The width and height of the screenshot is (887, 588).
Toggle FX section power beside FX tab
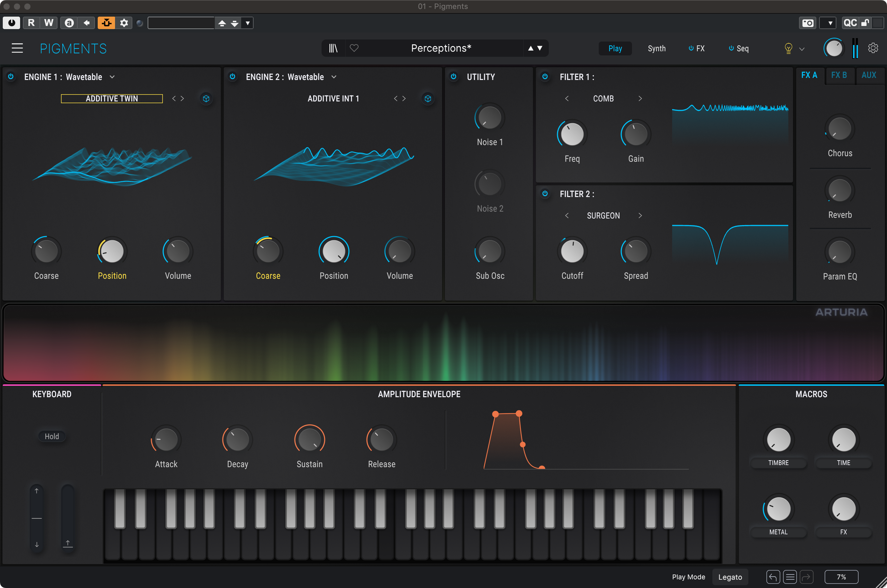coord(691,48)
